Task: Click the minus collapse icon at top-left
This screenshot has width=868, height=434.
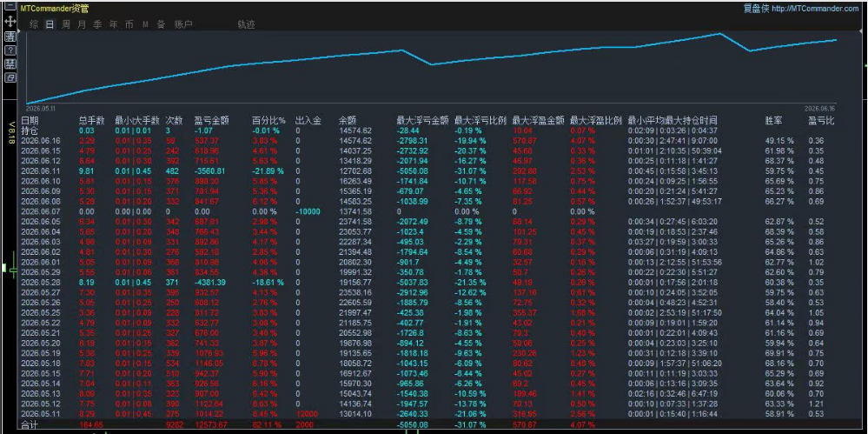Action: (x=10, y=7)
